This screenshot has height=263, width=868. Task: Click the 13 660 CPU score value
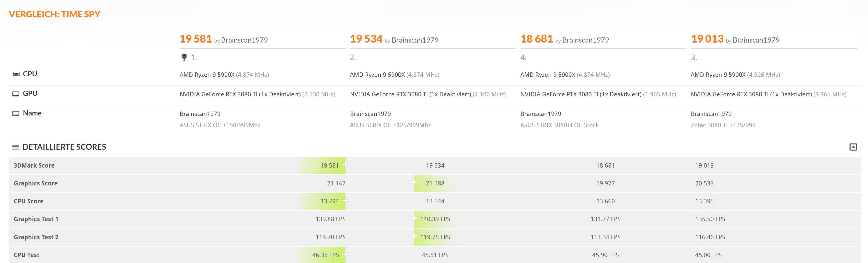[x=605, y=201]
